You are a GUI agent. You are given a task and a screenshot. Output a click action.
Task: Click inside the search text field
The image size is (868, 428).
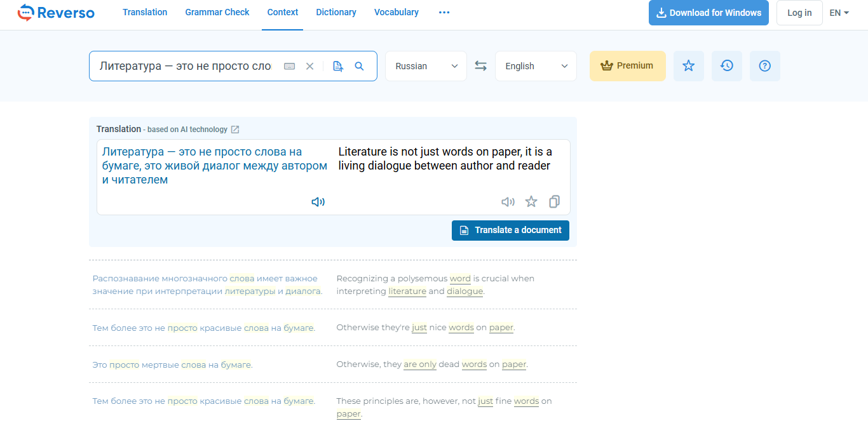pos(185,66)
